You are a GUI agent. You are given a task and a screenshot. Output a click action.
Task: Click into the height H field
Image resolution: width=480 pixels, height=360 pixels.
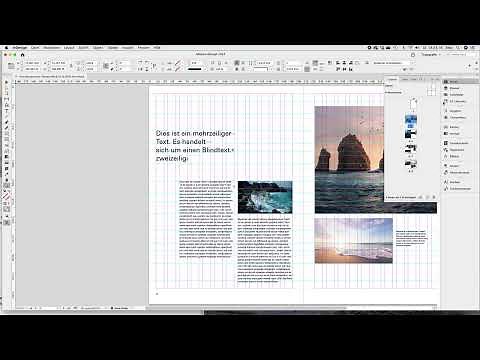(58, 69)
